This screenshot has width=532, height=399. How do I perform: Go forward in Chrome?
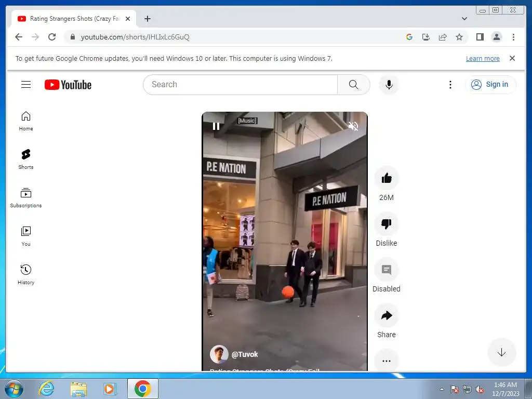35,37
